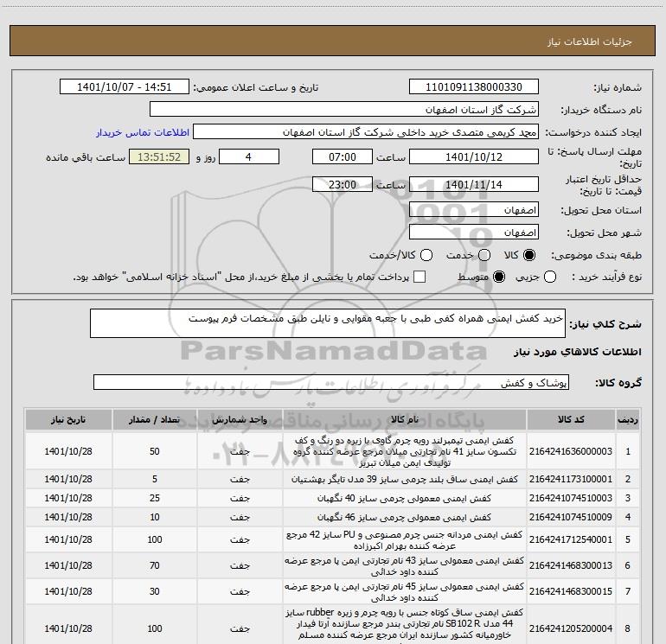Image resolution: width=666 pixels, height=644 pixels.
Task: Select the خدمت radio button
Action: pyautogui.click(x=484, y=255)
